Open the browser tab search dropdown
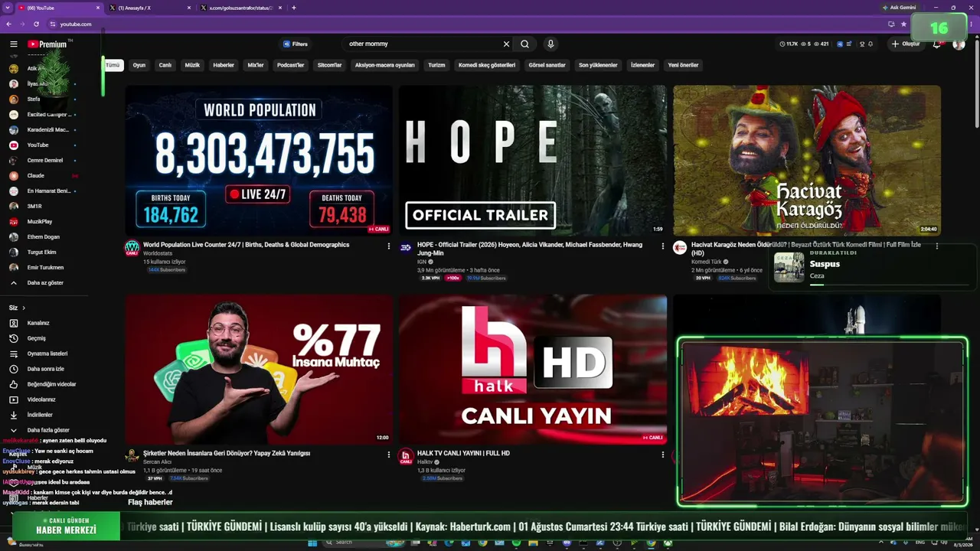 tap(7, 8)
